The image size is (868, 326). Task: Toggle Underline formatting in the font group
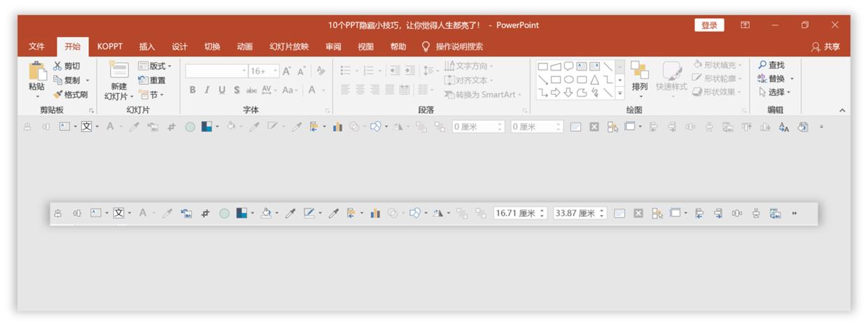point(222,90)
